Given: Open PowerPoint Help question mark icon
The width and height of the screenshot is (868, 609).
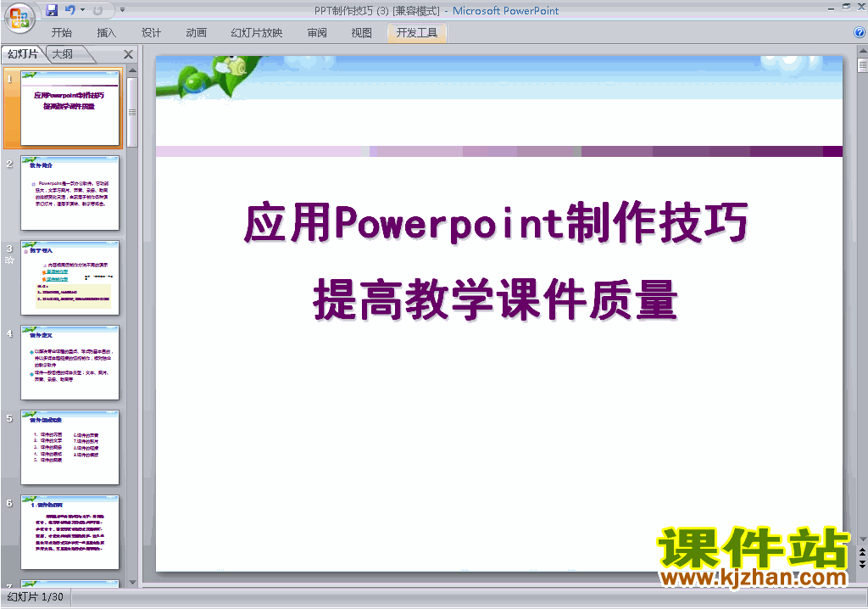Looking at the screenshot, I should point(860,33).
